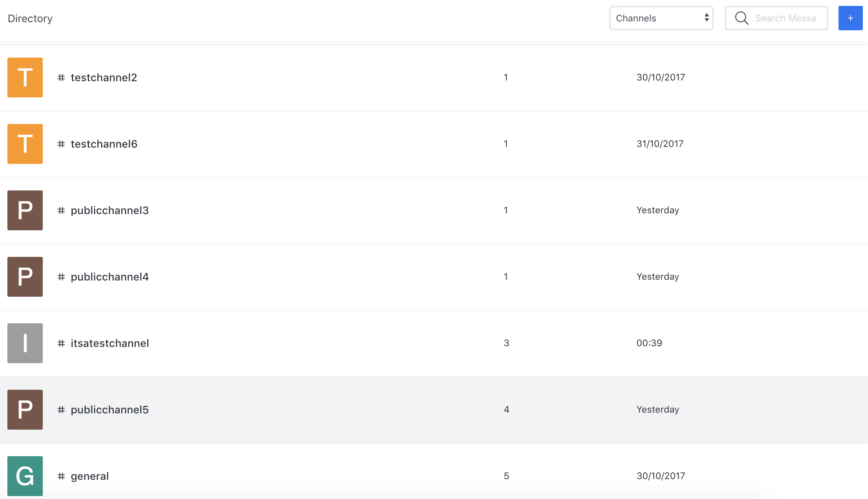
Task: Click the orange T avatar for testchannel2
Action: 25,78
